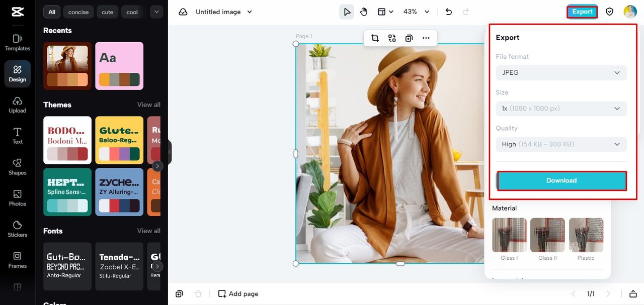Pick the recent photo color palette
Viewport: 644px width, 305px height.
(67, 66)
